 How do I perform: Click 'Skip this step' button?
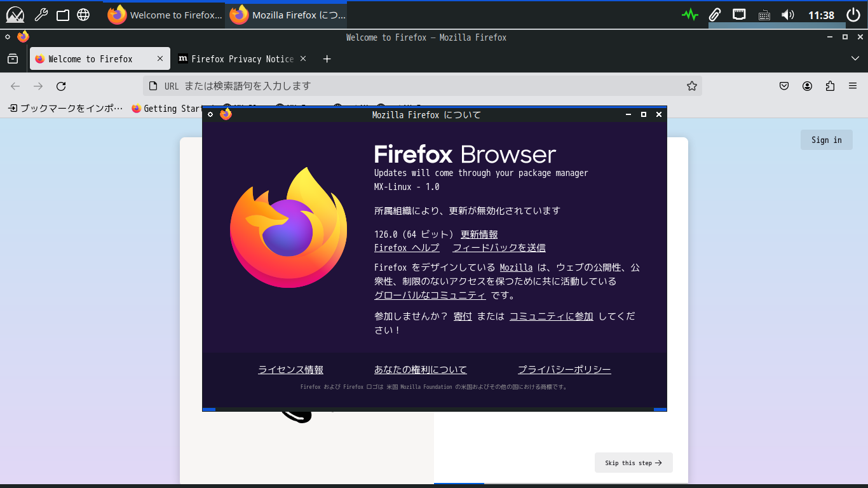(634, 463)
